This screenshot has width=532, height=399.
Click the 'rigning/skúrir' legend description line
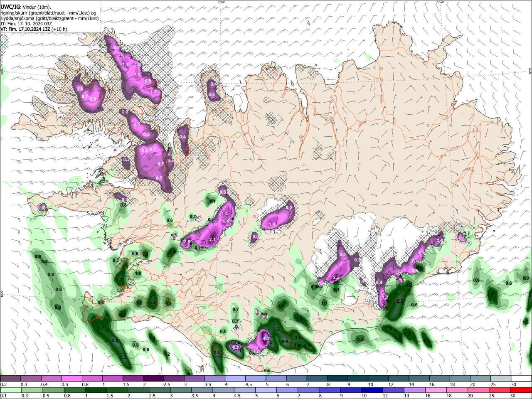tap(48, 13)
